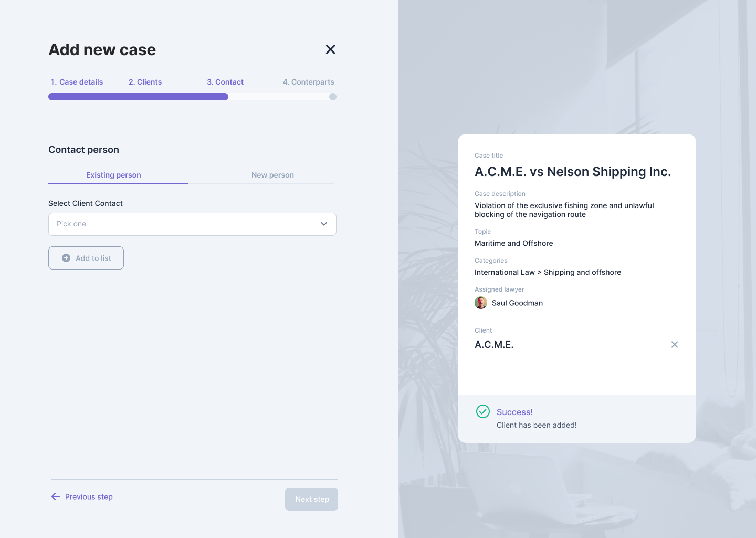Screen dimensions: 756x538
Task: Click the Previous step link text
Action: click(x=89, y=496)
